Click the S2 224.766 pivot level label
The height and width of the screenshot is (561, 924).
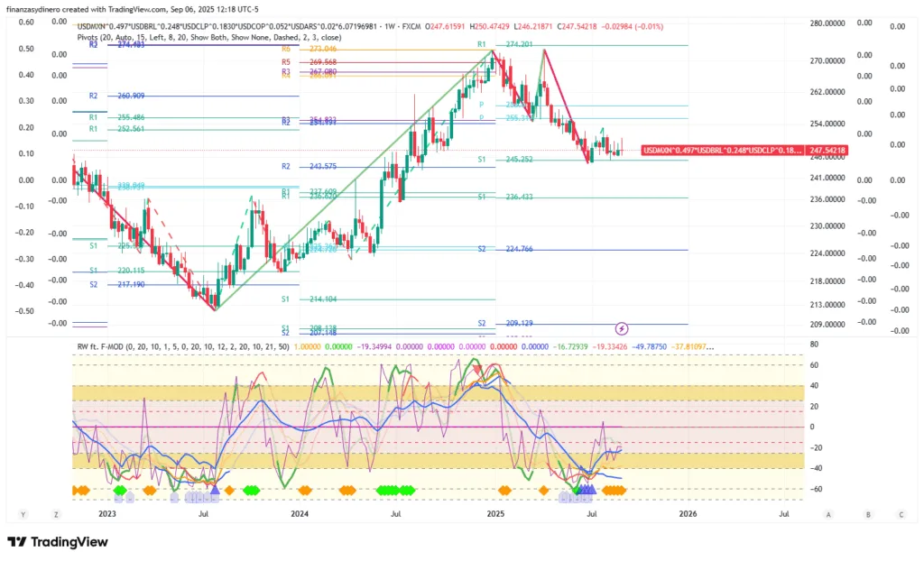point(505,249)
